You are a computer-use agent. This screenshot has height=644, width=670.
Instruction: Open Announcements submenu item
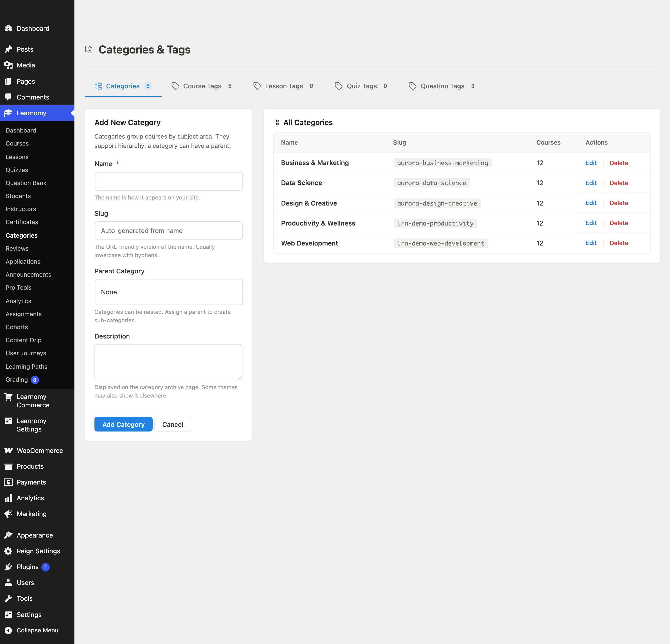click(x=28, y=274)
